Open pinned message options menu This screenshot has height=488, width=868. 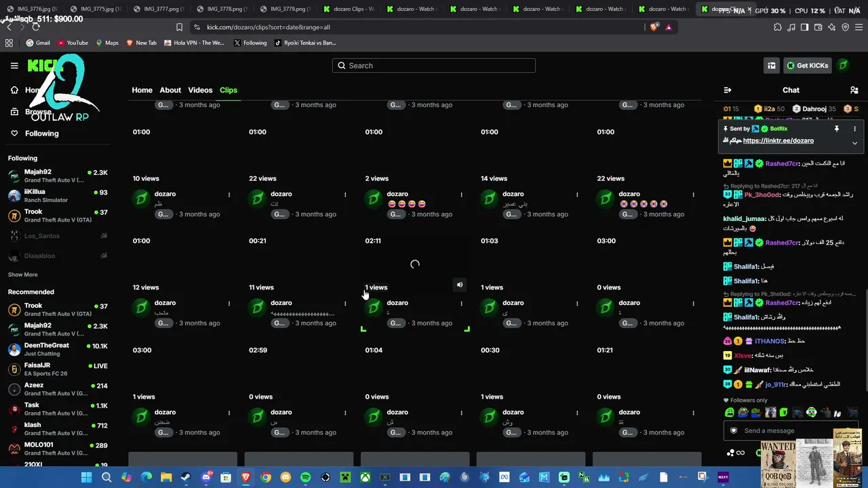coord(854,129)
